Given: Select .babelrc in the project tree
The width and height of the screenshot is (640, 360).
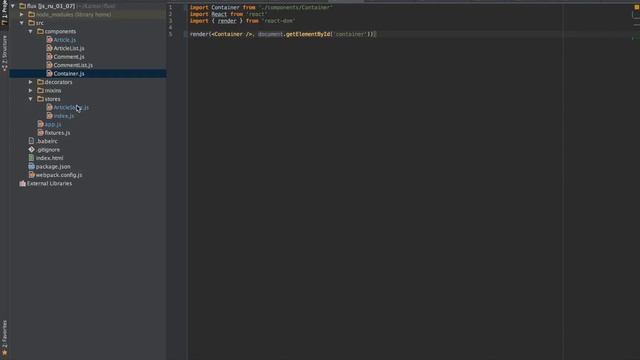Looking at the screenshot, I should pyautogui.click(x=47, y=141).
